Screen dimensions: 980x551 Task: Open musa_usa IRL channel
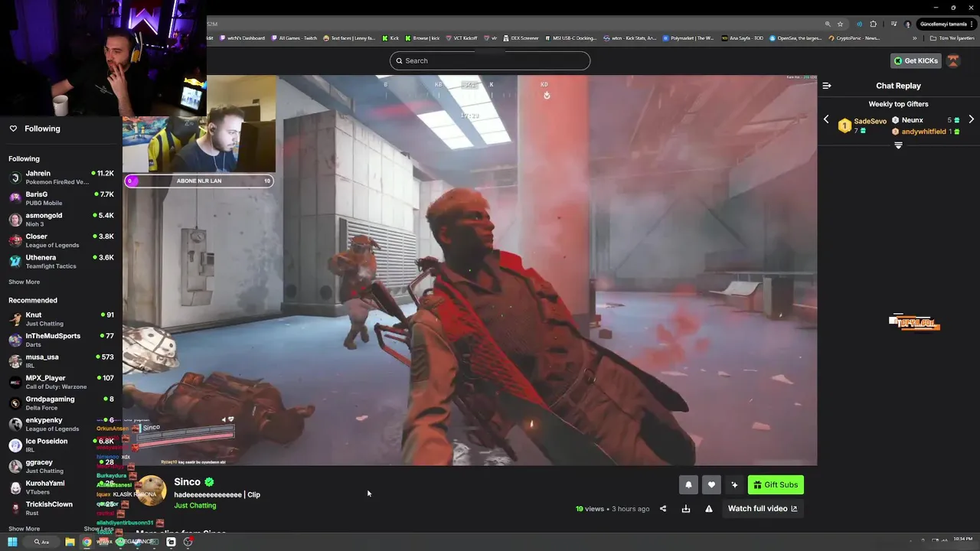pyautogui.click(x=61, y=361)
